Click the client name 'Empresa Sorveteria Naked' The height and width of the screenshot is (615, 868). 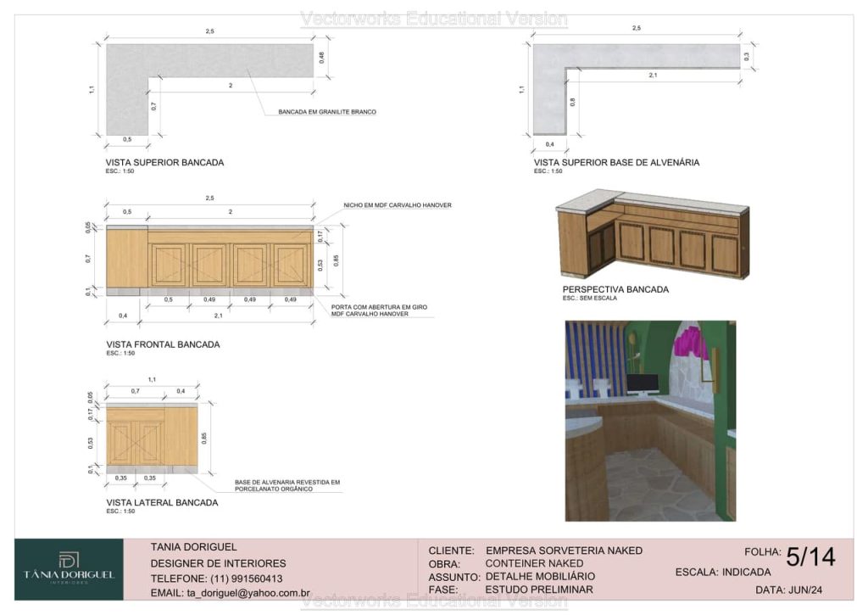point(564,551)
